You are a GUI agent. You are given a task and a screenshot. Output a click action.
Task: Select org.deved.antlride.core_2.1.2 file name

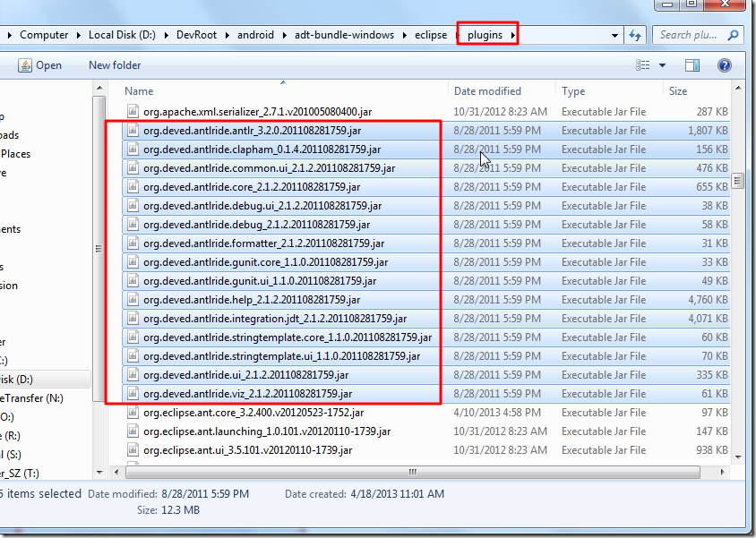tap(252, 187)
